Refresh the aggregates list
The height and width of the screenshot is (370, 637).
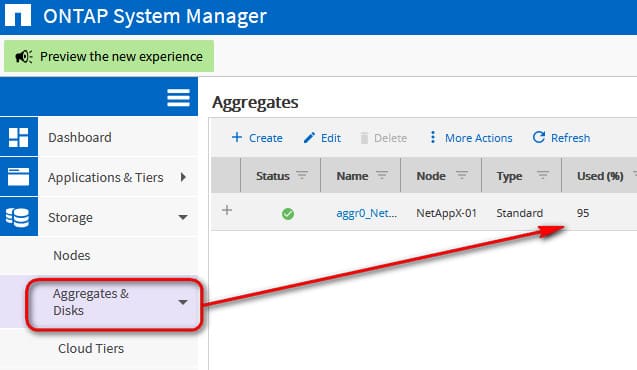click(561, 138)
